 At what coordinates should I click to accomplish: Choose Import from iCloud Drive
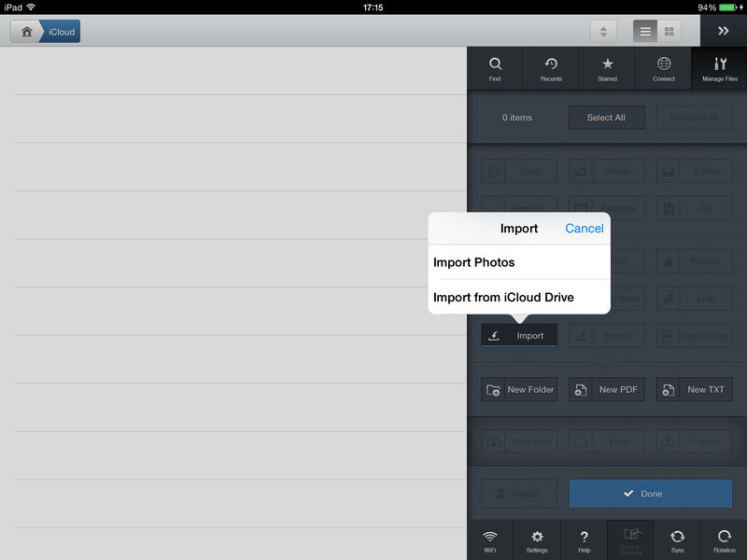pyautogui.click(x=519, y=297)
